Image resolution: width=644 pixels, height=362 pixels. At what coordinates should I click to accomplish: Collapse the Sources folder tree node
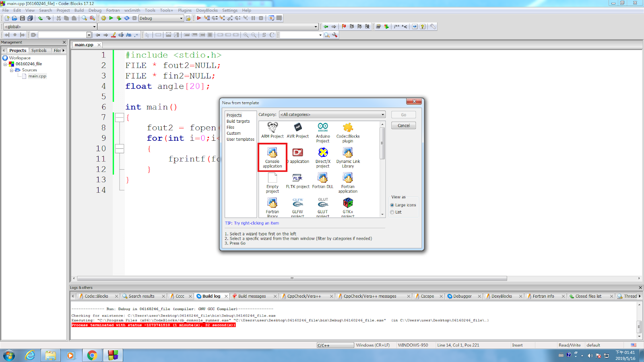(x=12, y=70)
